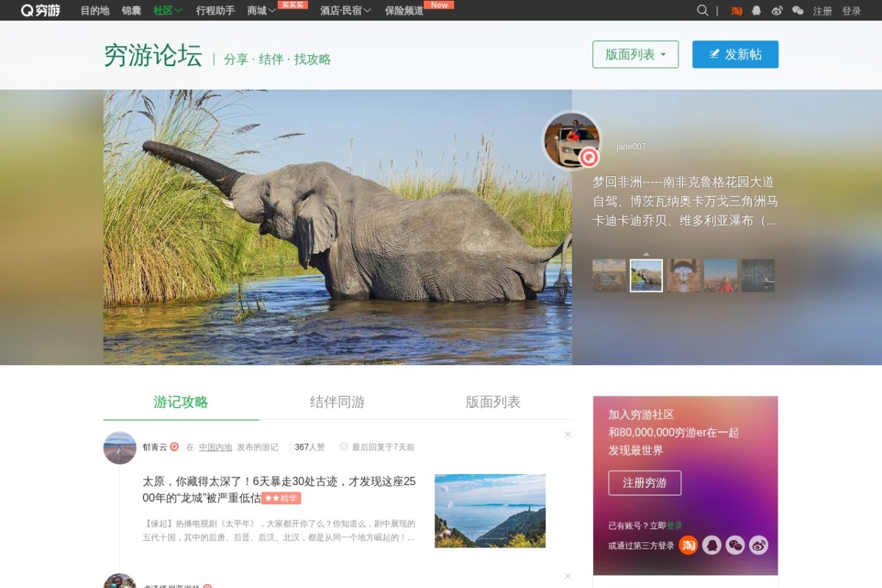
Task: Open 目的地 in the navigation bar
Action: pyautogui.click(x=95, y=10)
